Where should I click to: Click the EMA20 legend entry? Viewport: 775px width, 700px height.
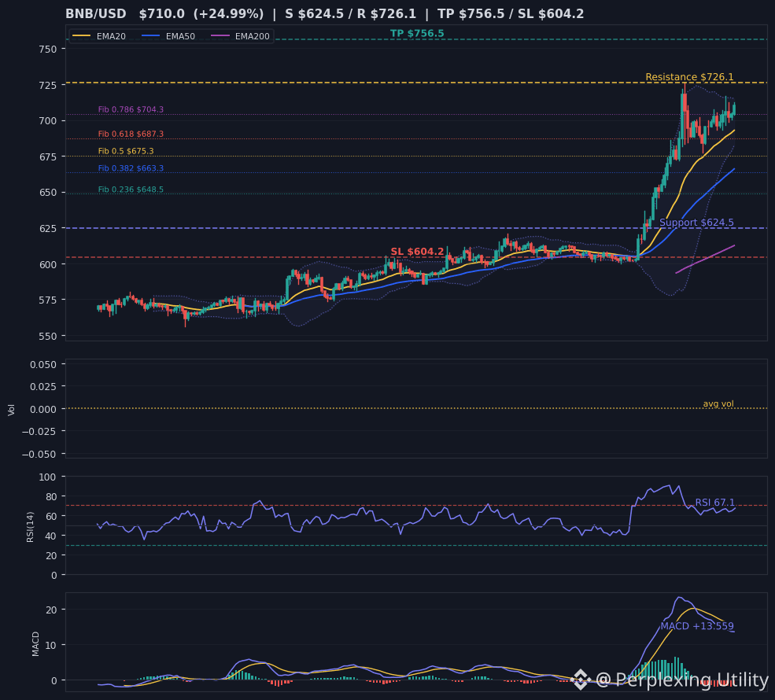(111, 36)
